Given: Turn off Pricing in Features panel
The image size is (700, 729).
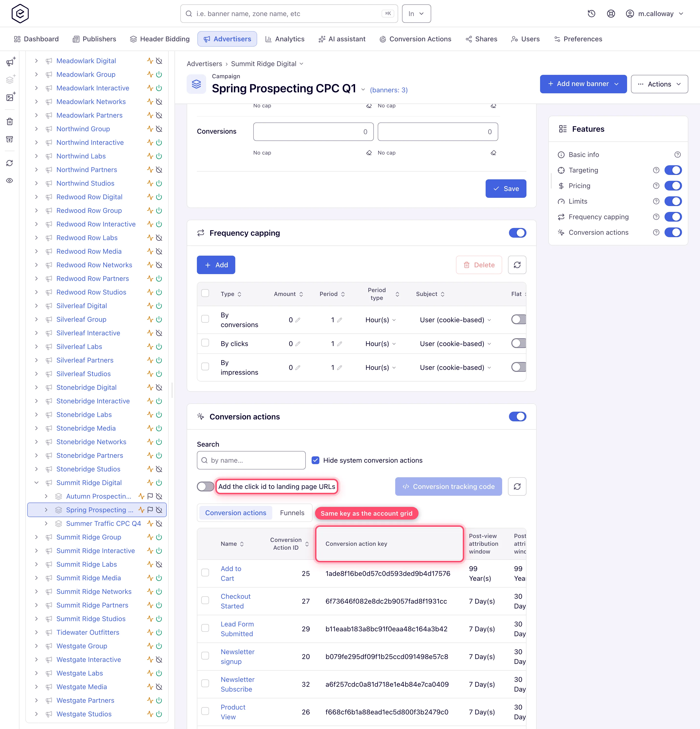Looking at the screenshot, I should [673, 186].
